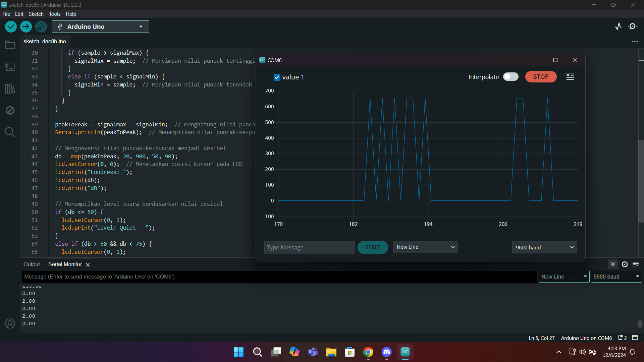Image resolution: width=644 pixels, height=362 pixels.
Task: Click the Verify sketch checkmark button
Action: [x=11, y=26]
